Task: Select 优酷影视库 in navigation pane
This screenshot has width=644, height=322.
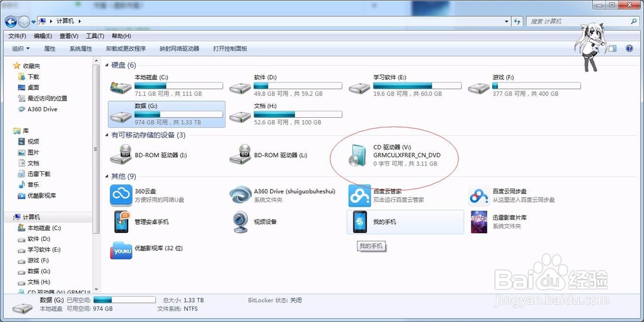Action: (41, 196)
